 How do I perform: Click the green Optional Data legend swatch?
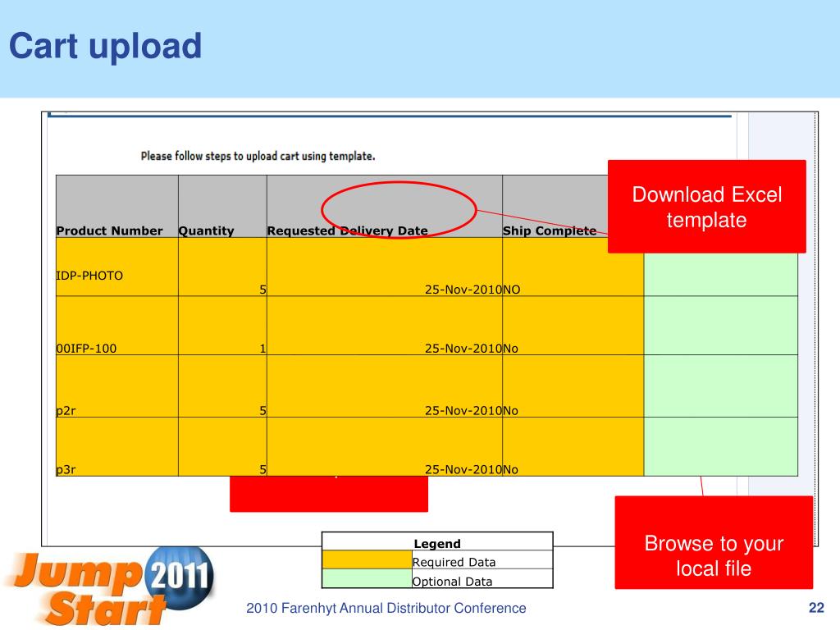[x=367, y=578]
